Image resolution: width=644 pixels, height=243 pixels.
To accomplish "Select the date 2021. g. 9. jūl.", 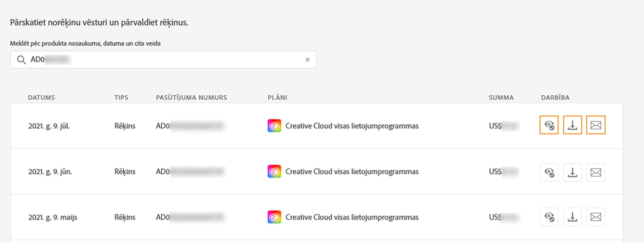I will point(49,126).
